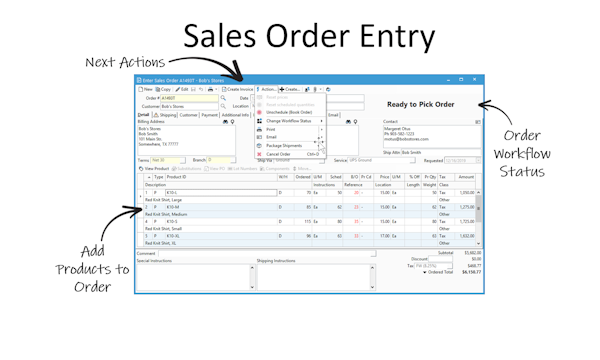Click the contact card icon beside Contact

point(478,122)
